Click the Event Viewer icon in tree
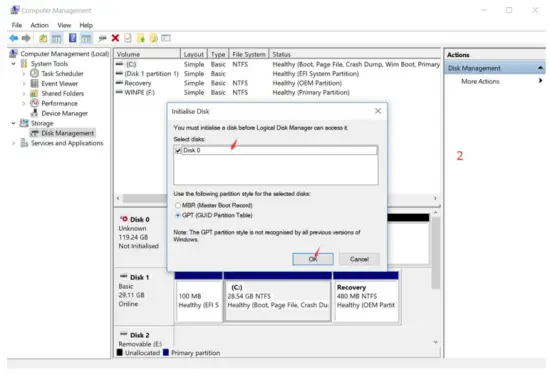 click(x=34, y=83)
